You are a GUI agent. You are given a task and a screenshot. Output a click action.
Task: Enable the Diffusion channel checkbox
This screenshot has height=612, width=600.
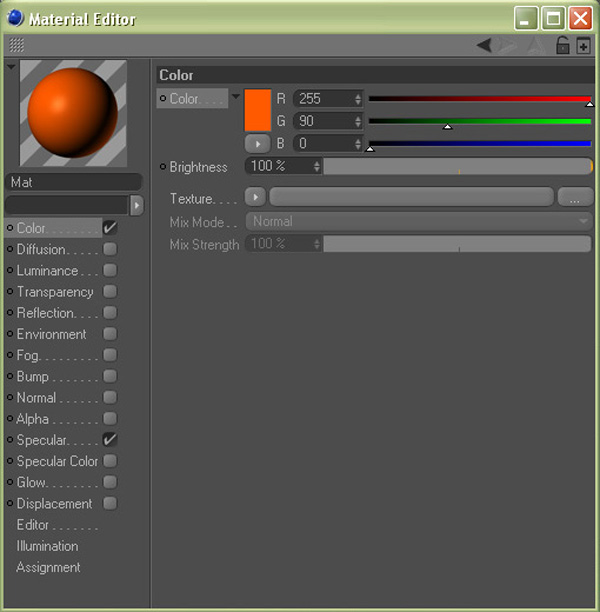pyautogui.click(x=110, y=249)
